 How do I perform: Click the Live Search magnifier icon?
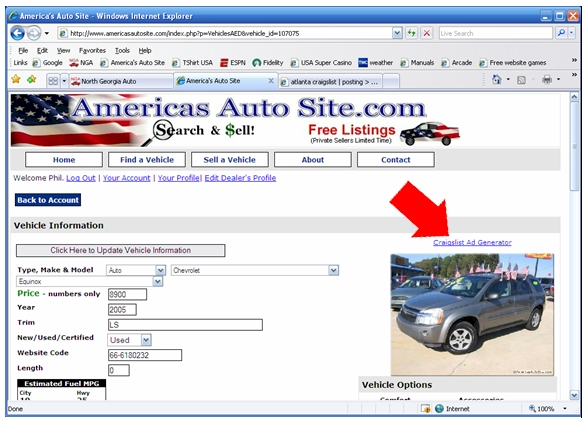pos(561,33)
